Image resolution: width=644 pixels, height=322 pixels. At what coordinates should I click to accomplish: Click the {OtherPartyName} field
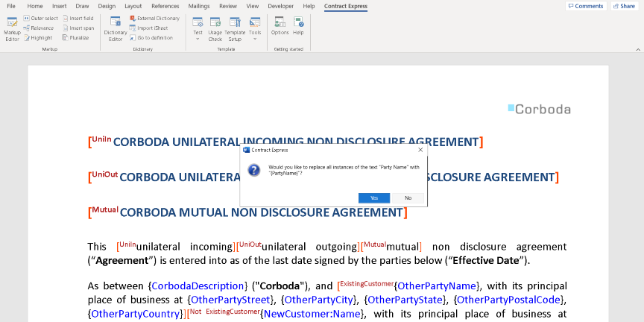coord(436,286)
